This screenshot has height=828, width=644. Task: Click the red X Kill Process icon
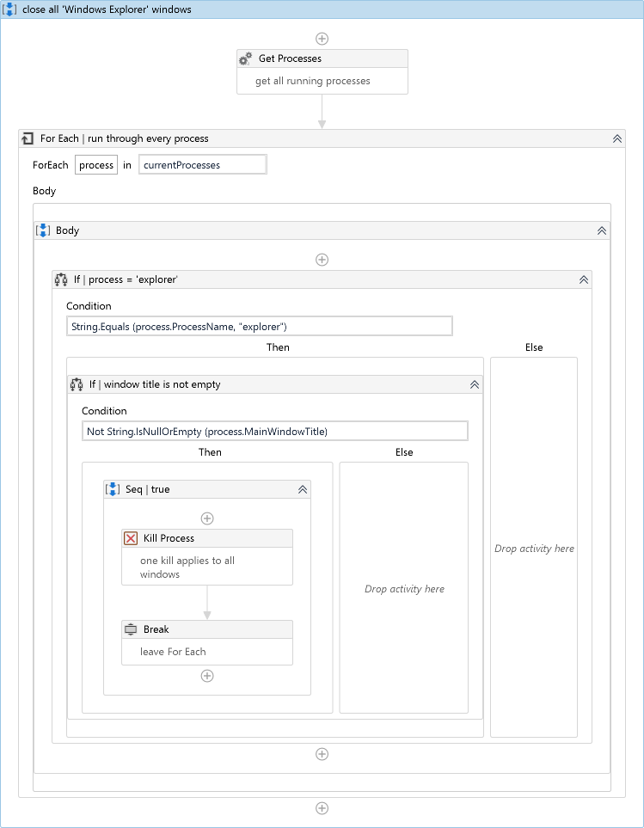point(131,538)
